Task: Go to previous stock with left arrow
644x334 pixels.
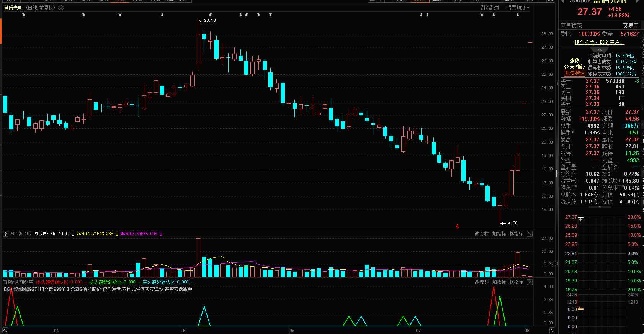Action: pyautogui.click(x=562, y=2)
